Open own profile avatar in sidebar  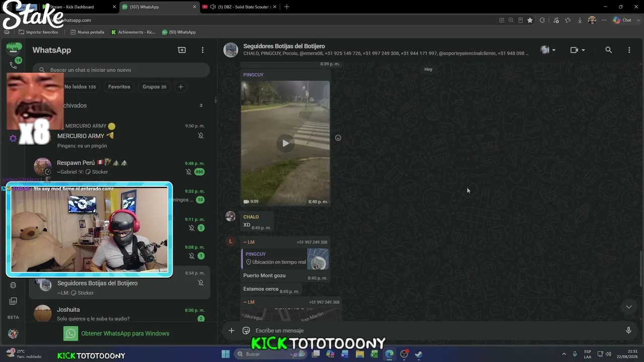point(13,334)
